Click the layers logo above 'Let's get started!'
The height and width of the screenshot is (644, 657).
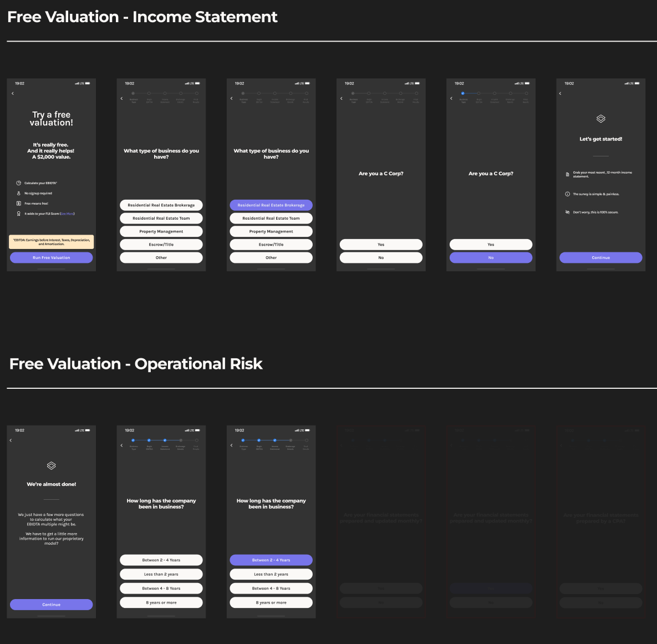[x=600, y=119]
